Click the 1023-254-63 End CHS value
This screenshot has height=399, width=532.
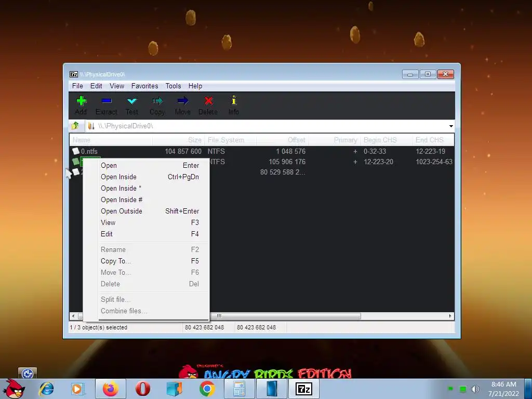coord(434,162)
